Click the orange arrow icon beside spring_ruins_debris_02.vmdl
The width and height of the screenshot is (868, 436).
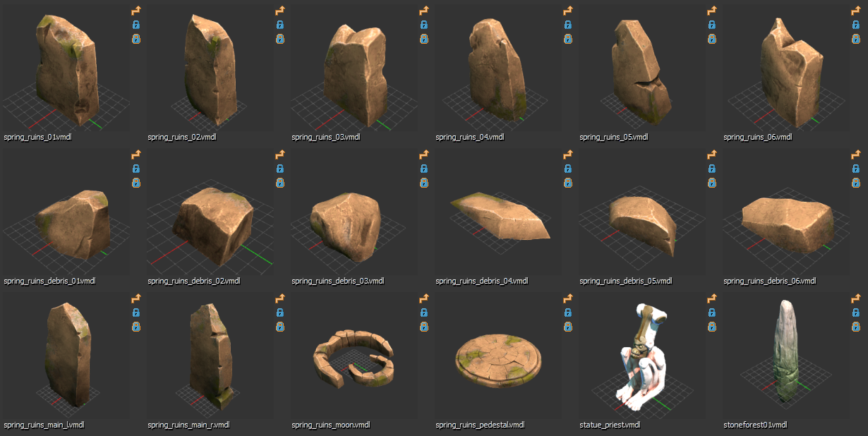(280, 155)
